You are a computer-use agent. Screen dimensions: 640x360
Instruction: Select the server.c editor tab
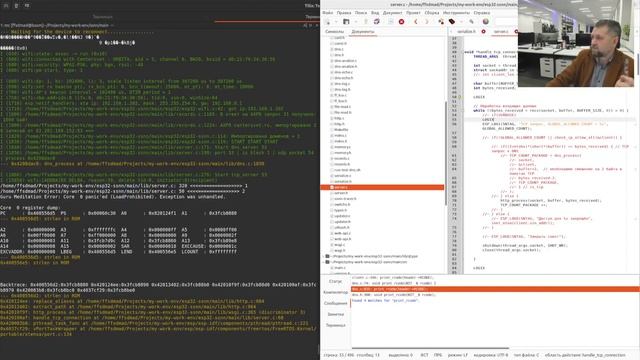click(501, 31)
